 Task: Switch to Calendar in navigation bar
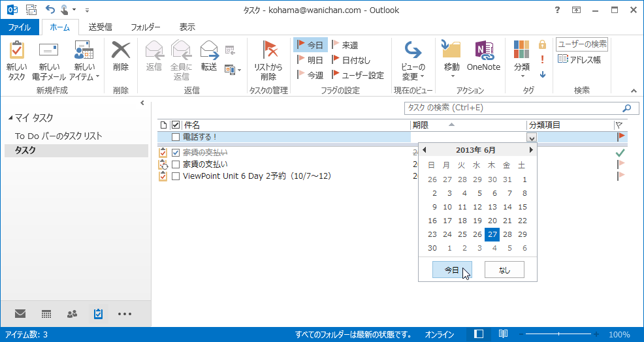click(46, 314)
